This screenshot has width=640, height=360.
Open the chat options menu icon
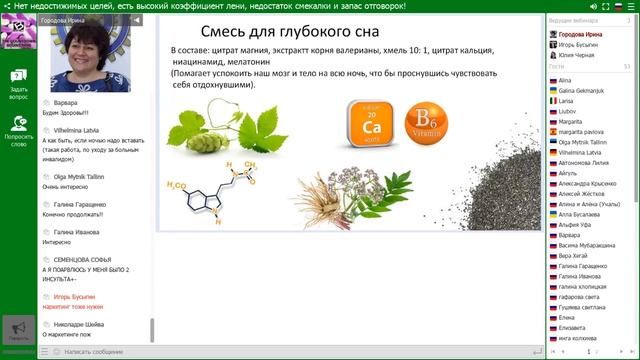click(x=44, y=351)
